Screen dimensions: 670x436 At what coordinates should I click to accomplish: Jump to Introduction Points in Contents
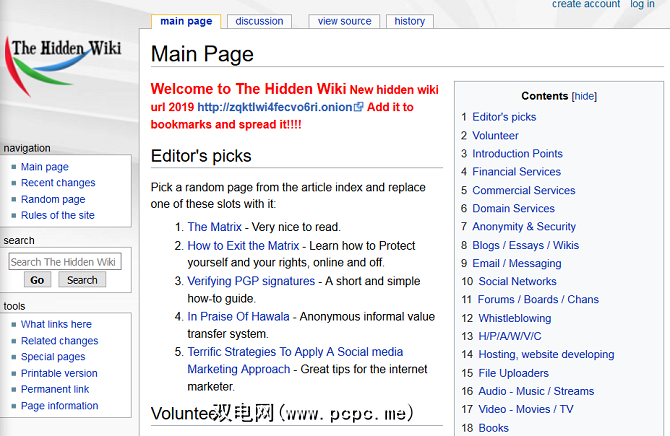pyautogui.click(x=517, y=153)
